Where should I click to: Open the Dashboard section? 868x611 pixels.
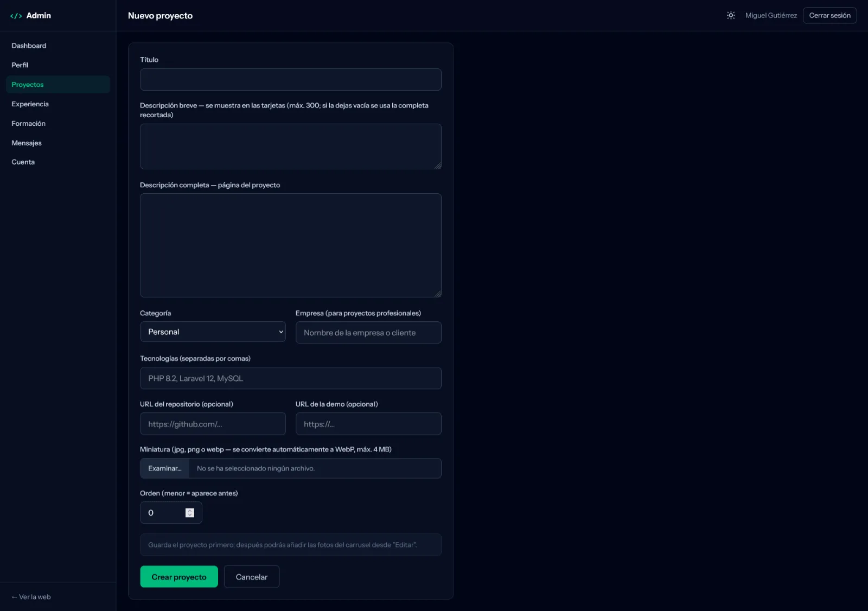pyautogui.click(x=58, y=46)
